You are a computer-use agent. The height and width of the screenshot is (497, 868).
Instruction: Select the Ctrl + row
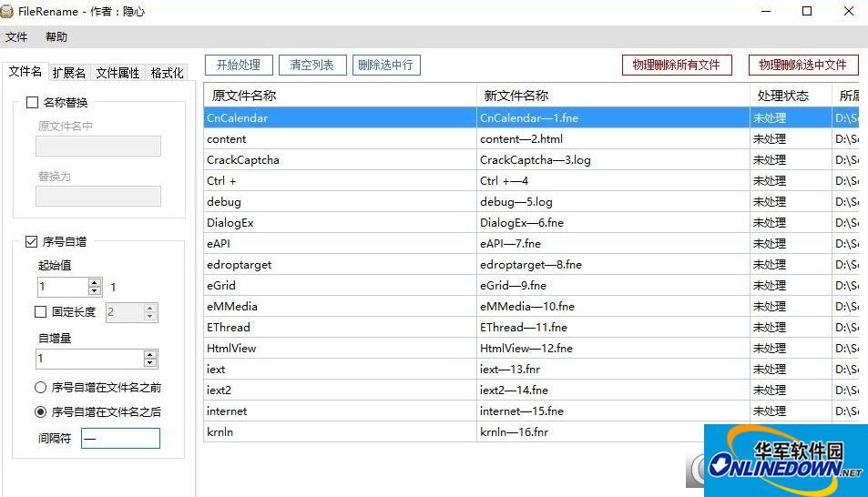coord(531,181)
